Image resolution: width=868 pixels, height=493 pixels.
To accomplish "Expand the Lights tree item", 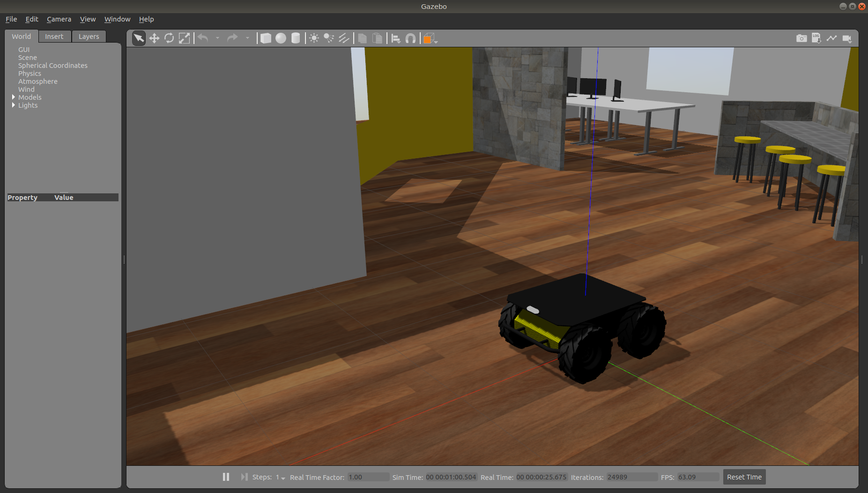I will [x=14, y=105].
